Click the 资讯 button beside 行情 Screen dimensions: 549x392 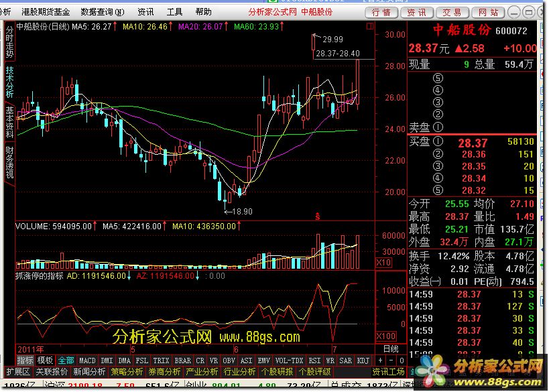(417, 13)
